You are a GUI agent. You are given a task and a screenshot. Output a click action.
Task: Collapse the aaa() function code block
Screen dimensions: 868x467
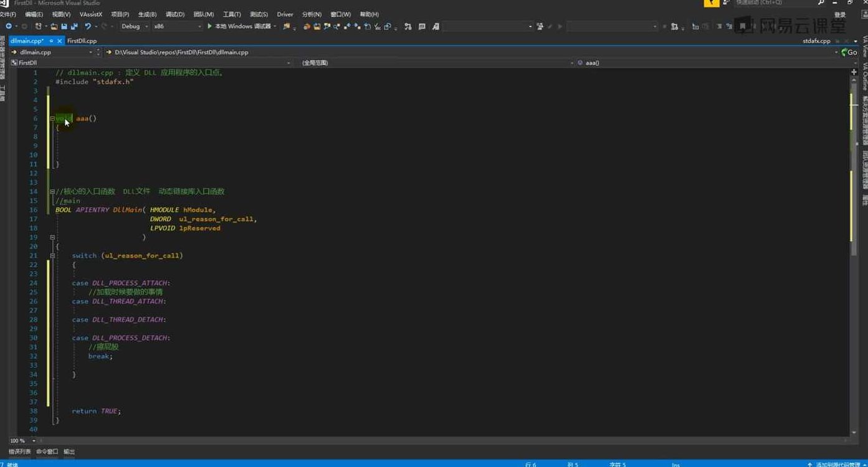coord(52,118)
